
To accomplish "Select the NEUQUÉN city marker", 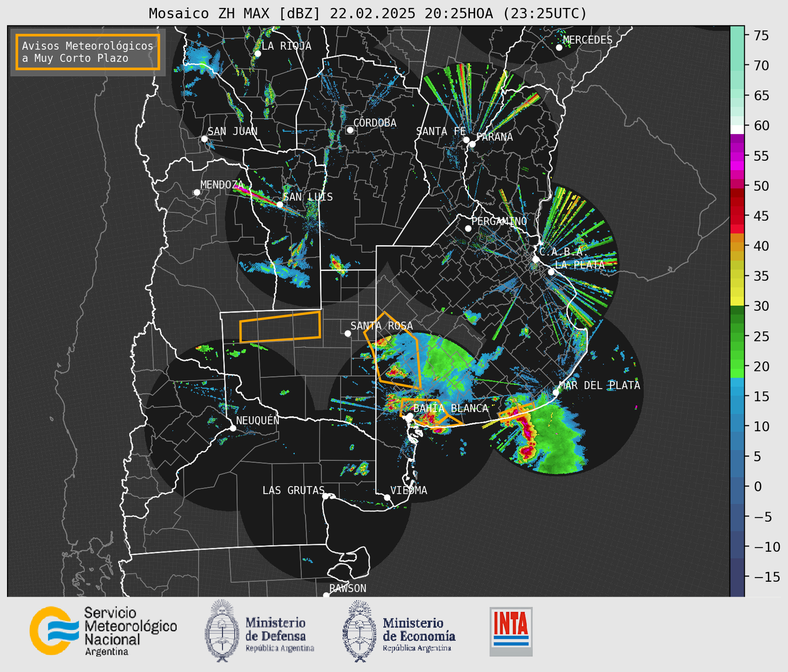I will 233,428.
